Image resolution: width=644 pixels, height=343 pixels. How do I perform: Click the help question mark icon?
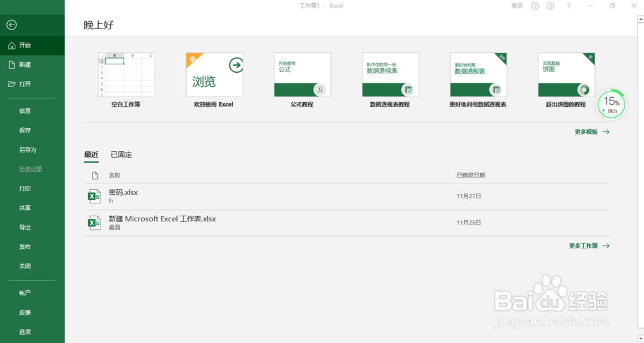coord(569,6)
